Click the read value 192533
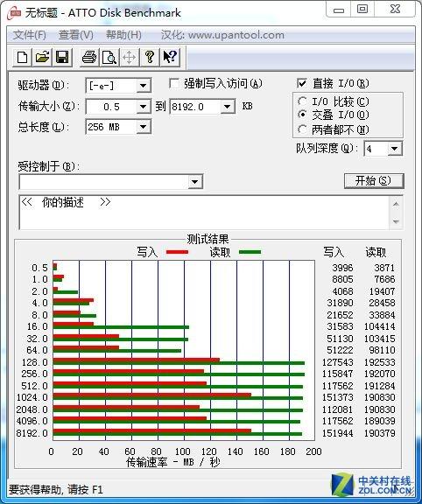The image size is (422, 504). [x=380, y=362]
